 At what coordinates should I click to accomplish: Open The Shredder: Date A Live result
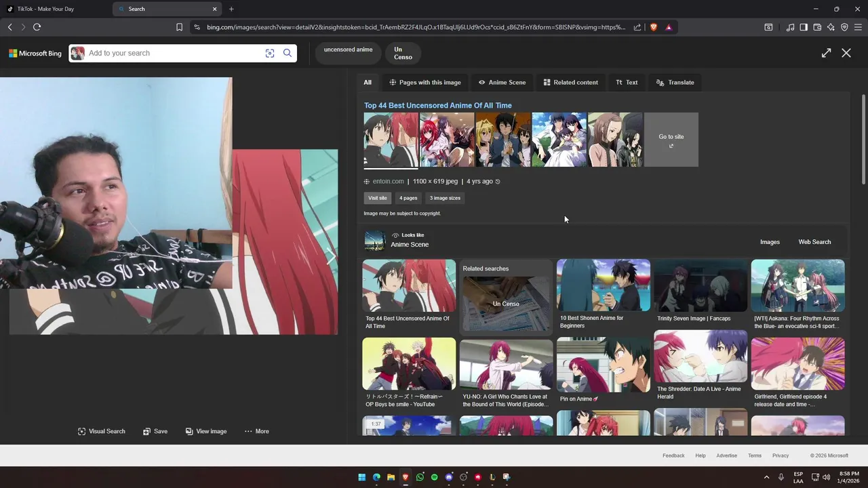(x=701, y=357)
